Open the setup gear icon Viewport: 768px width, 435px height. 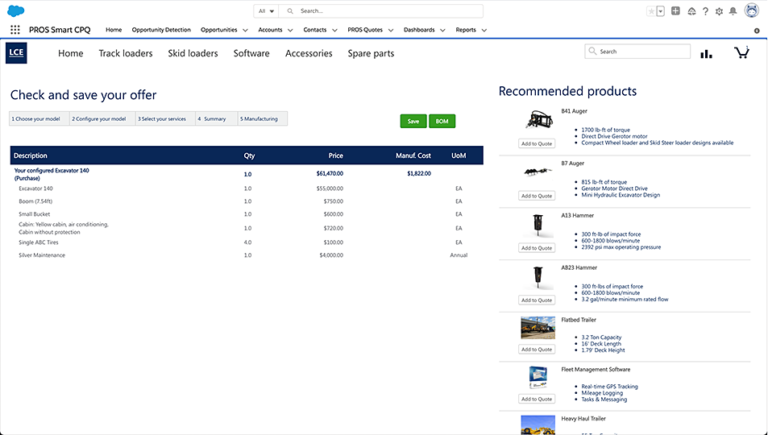(719, 11)
